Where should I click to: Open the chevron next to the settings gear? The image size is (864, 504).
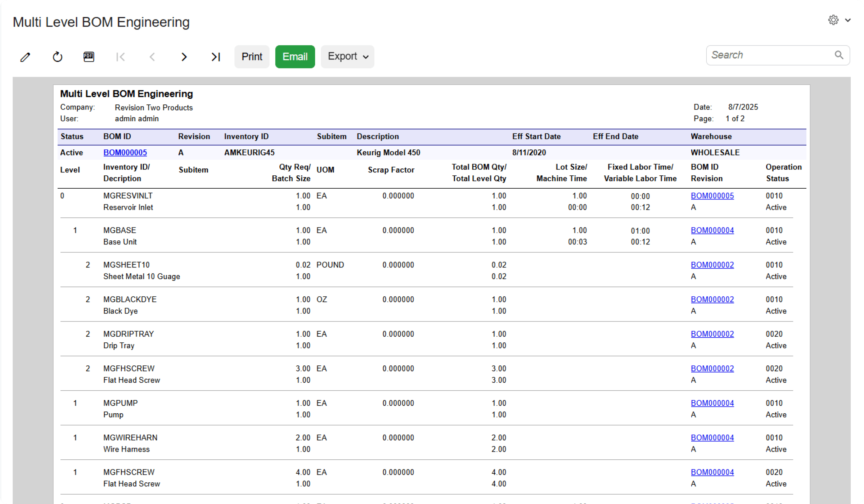(848, 20)
